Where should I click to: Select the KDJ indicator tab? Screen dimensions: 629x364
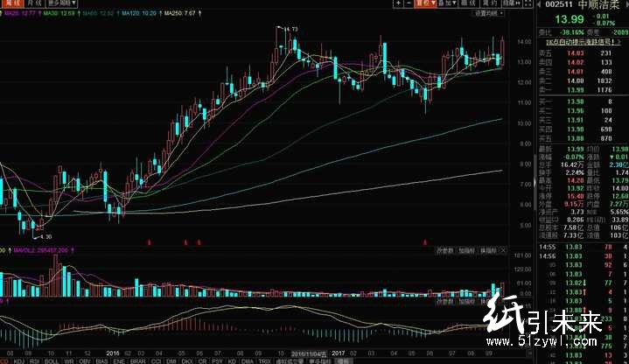coord(18,360)
